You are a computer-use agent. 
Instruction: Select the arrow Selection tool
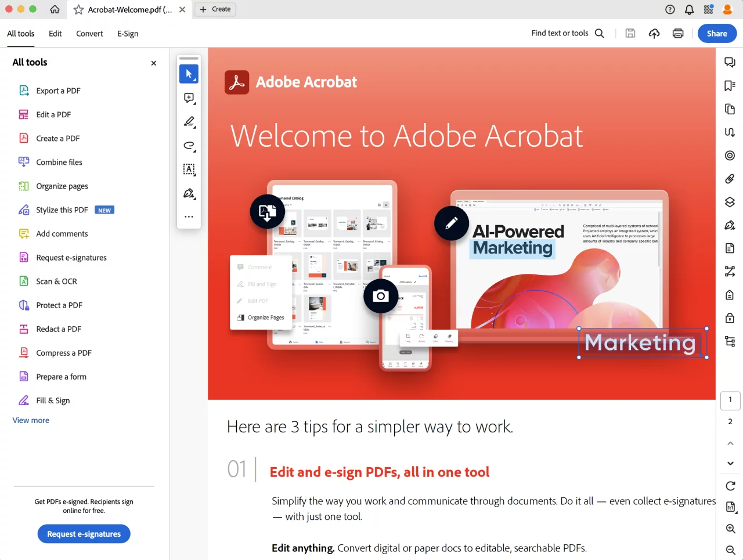click(189, 74)
